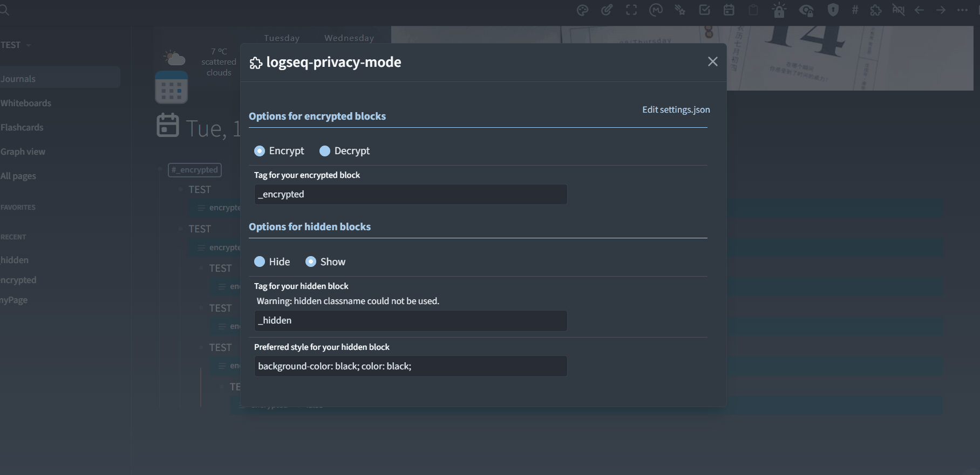Expand the Recent sidebar section
This screenshot has width=980, height=475.
point(13,237)
